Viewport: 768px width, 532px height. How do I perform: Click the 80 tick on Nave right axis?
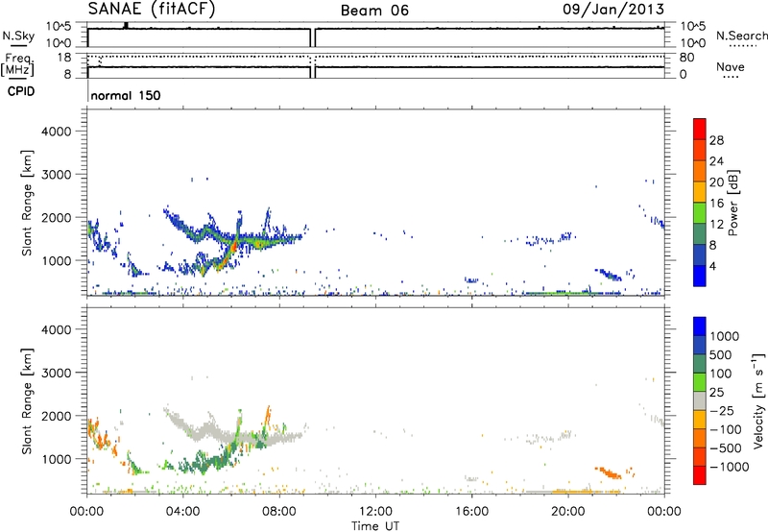[x=686, y=58]
